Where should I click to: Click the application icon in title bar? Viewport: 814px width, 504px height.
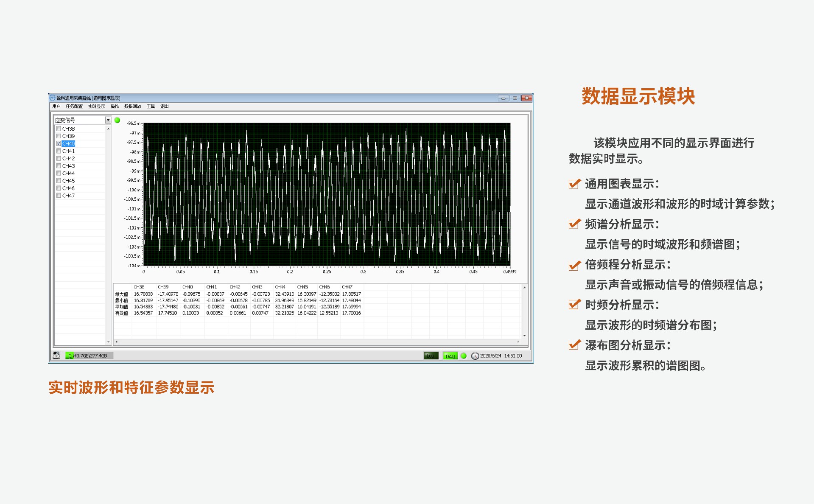(x=53, y=98)
